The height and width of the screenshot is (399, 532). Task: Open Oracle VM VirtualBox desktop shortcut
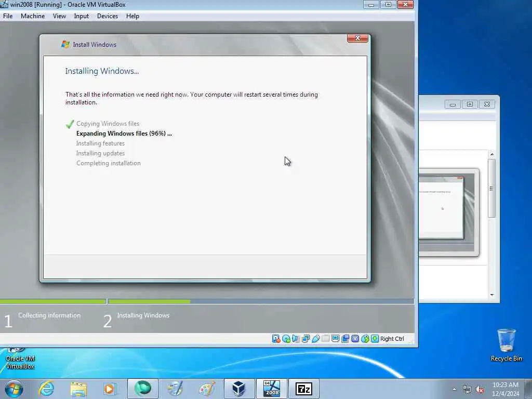pyautogui.click(x=20, y=359)
